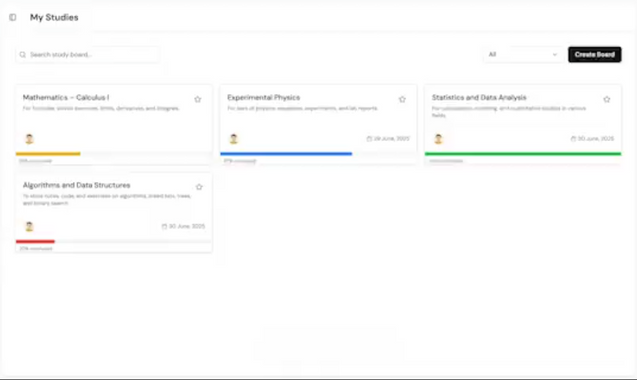Click the calendar icon on Statistics card
Viewport: 637px width, 380px height.
[x=573, y=139]
